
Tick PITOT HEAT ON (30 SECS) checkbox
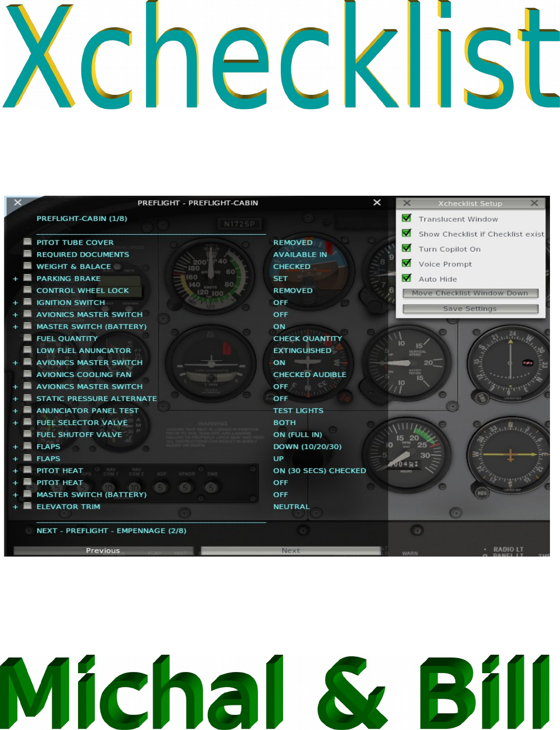pyautogui.click(x=27, y=470)
